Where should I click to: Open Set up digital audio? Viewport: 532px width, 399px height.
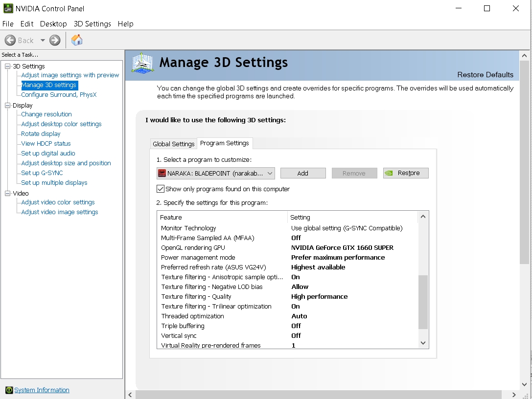(48, 153)
